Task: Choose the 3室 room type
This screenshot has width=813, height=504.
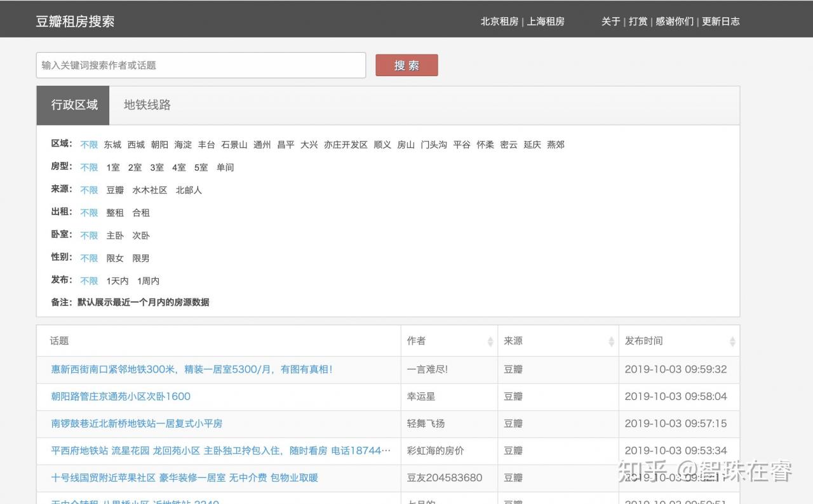Action: [157, 168]
